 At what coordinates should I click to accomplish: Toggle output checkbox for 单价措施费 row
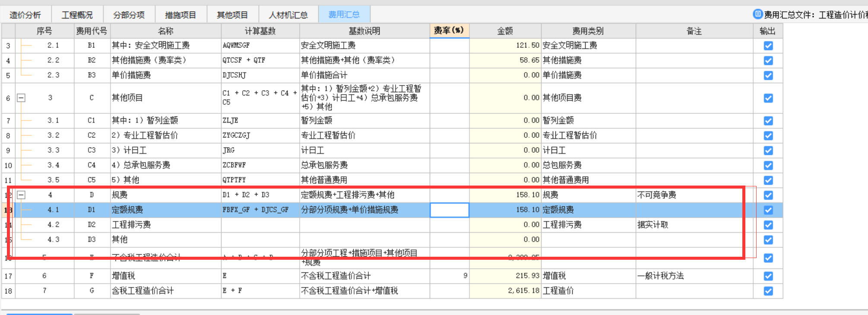(x=768, y=76)
